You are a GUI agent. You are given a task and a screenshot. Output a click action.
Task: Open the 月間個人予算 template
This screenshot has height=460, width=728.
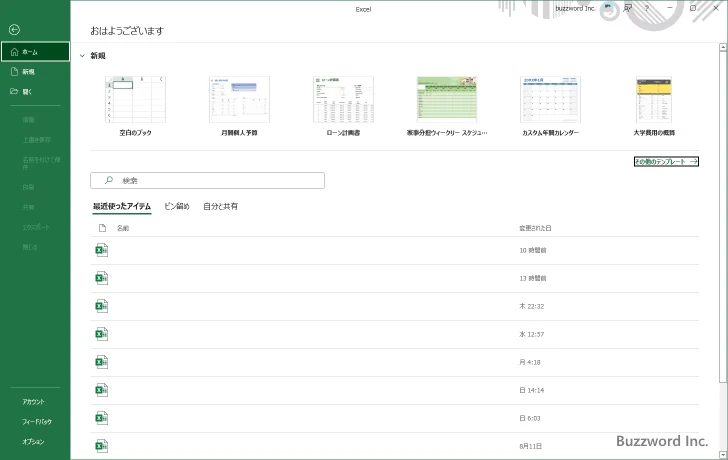pos(239,106)
